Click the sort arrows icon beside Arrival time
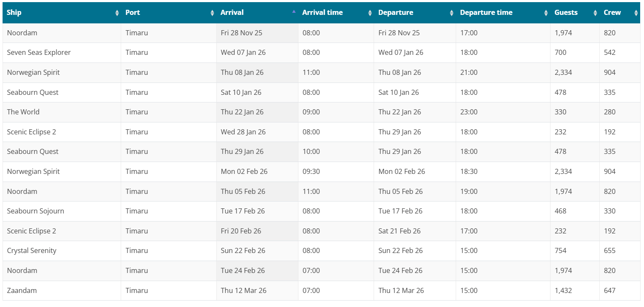The height and width of the screenshot is (307, 644). pos(370,13)
